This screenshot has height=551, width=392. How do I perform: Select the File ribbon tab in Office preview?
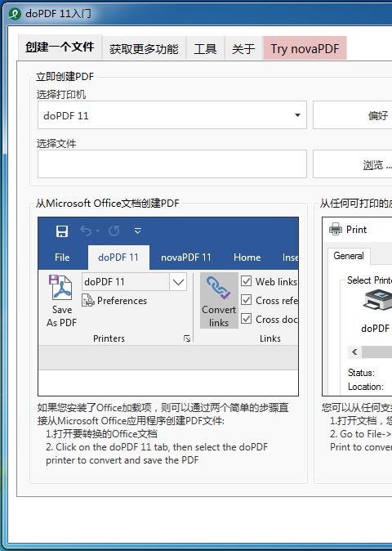coord(62,258)
